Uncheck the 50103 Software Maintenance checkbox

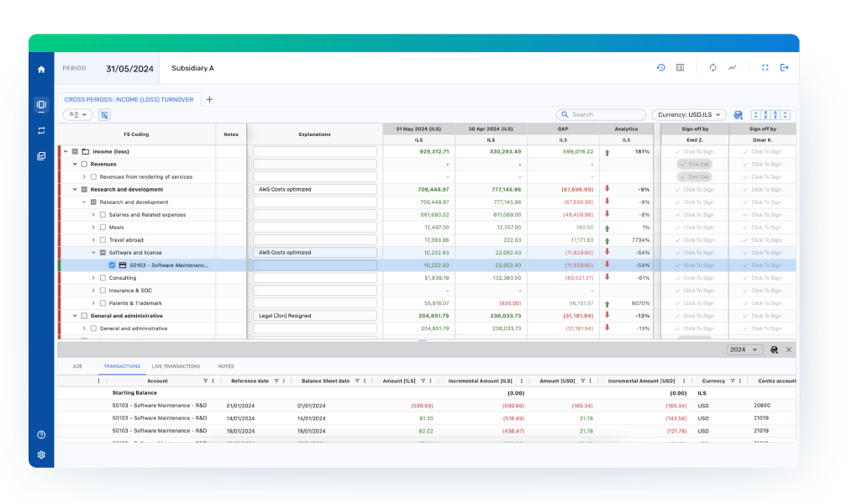tap(112, 265)
